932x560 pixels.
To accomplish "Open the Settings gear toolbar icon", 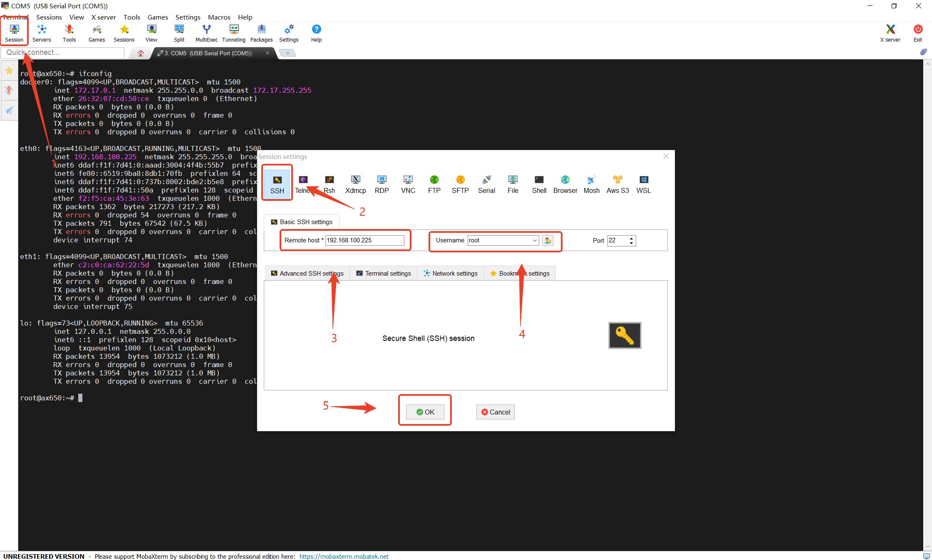I will [x=289, y=33].
